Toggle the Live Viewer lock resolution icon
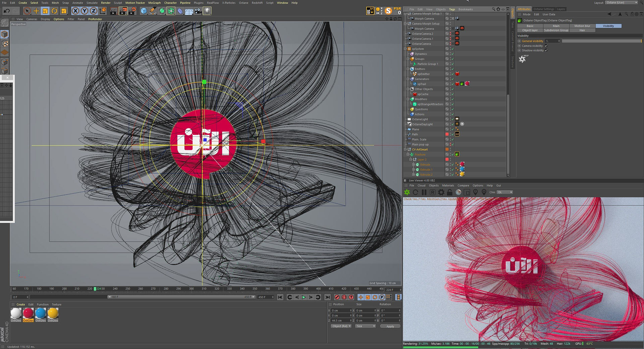The height and width of the screenshot is (349, 644). coord(450,192)
